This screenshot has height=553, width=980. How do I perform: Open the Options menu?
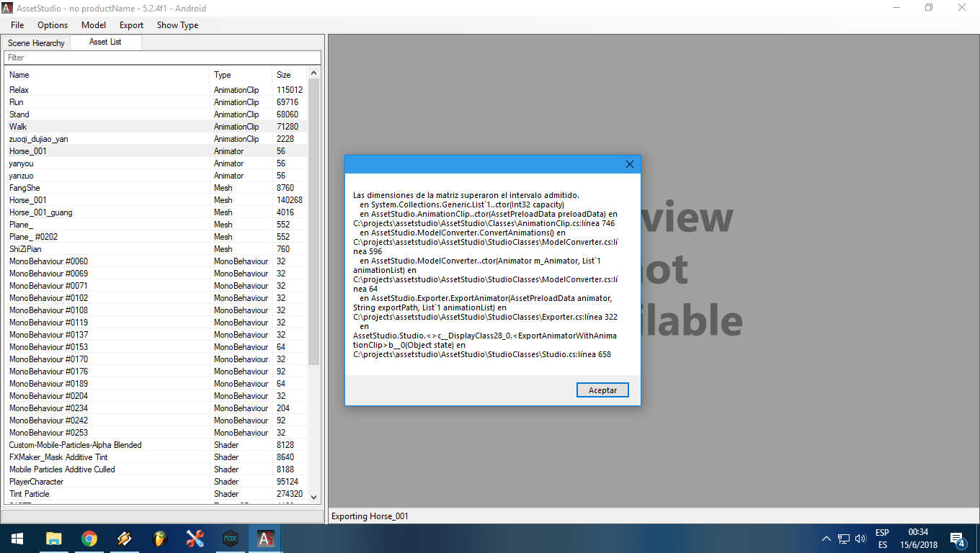tap(52, 25)
